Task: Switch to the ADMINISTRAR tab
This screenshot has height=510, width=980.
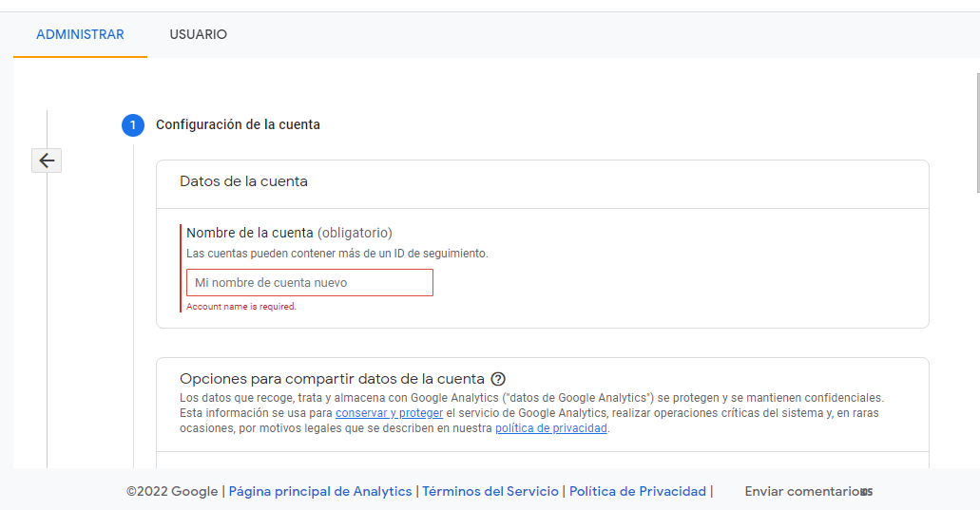Action: pyautogui.click(x=80, y=34)
